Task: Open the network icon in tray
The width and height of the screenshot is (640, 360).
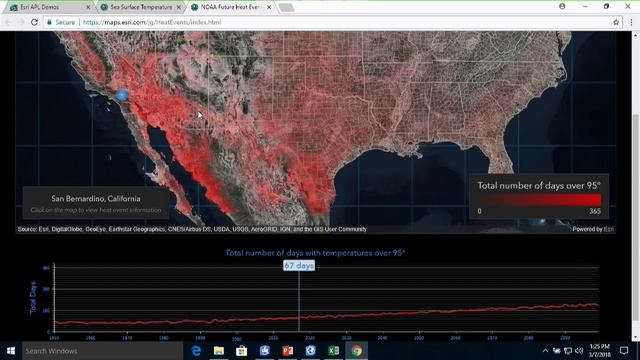Action: coord(568,351)
